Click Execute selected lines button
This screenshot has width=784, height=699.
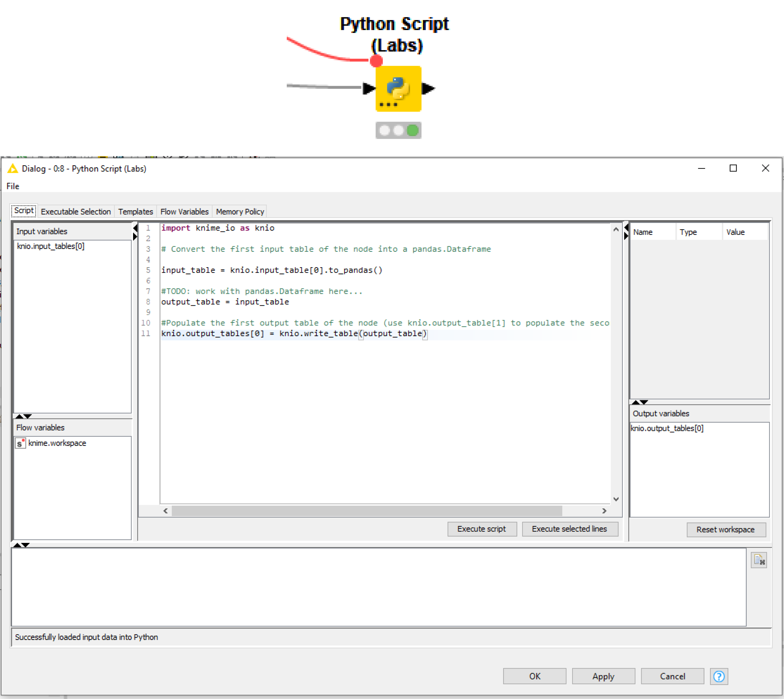570,529
